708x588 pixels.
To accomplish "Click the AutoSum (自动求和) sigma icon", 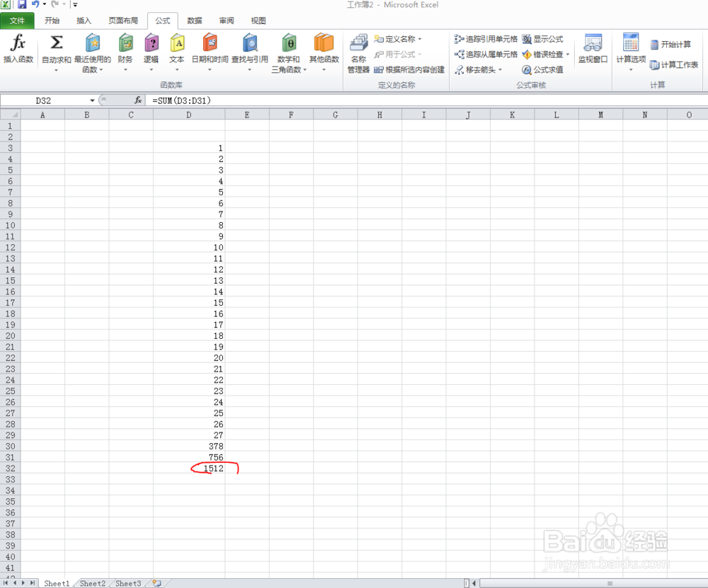I will coord(57,43).
